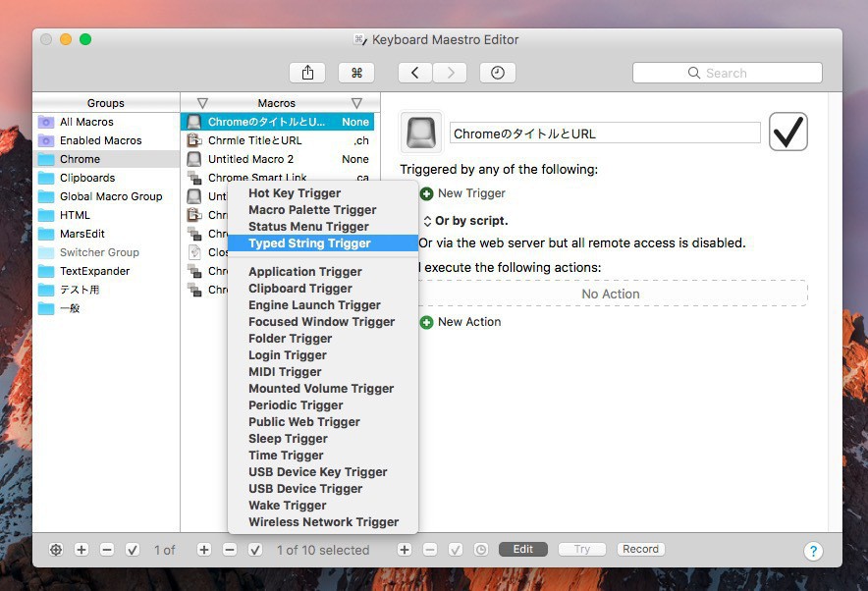The image size is (868, 591).
Task: Toggle the large macro enabled checkbox
Action: [788, 132]
